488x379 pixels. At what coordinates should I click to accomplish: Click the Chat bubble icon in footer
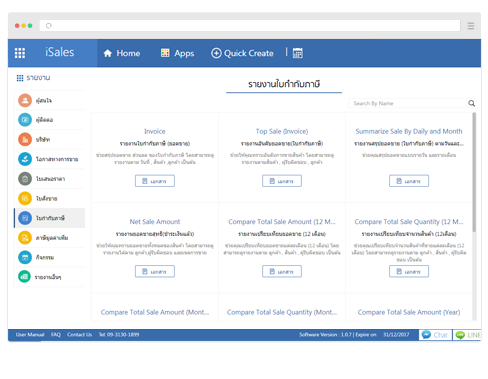click(x=426, y=335)
